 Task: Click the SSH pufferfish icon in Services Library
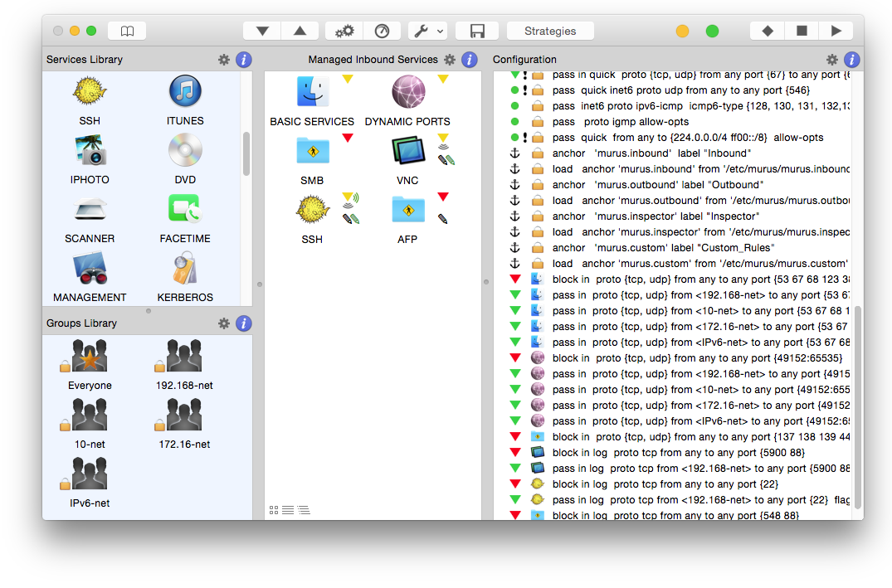(x=90, y=91)
